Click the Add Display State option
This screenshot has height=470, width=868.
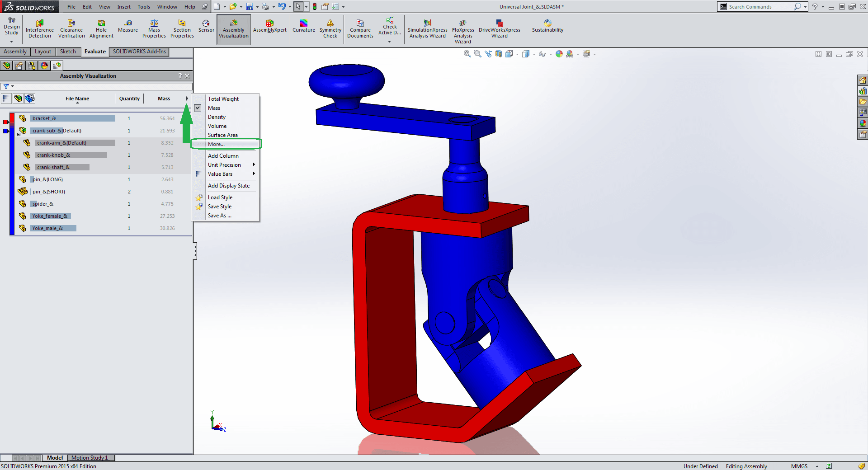(228, 186)
